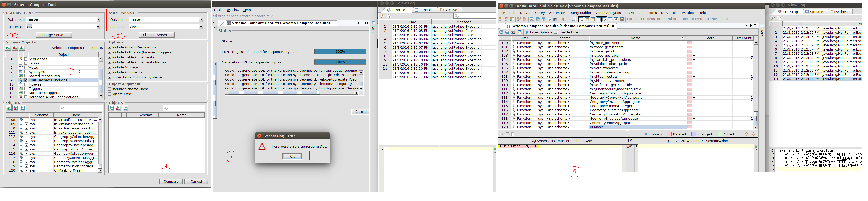Click the grid icon left of Filter Options
This screenshot has width=868, height=201.
520,32
